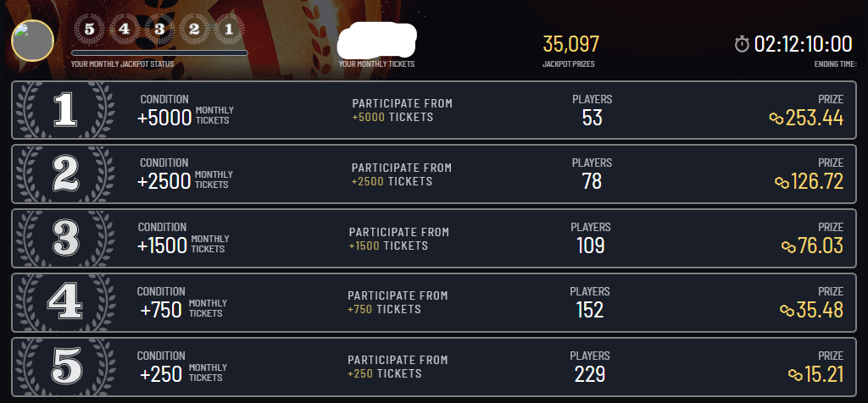
Task: Select the +750 tickets participate row
Action: tap(434, 302)
